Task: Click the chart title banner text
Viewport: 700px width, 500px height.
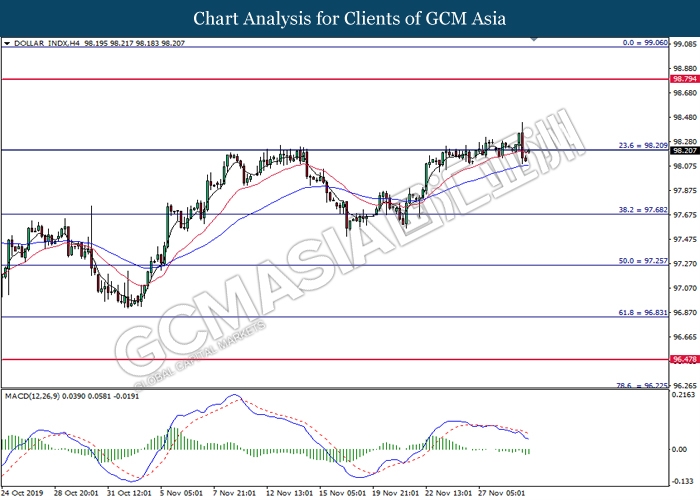Action: 349,19
